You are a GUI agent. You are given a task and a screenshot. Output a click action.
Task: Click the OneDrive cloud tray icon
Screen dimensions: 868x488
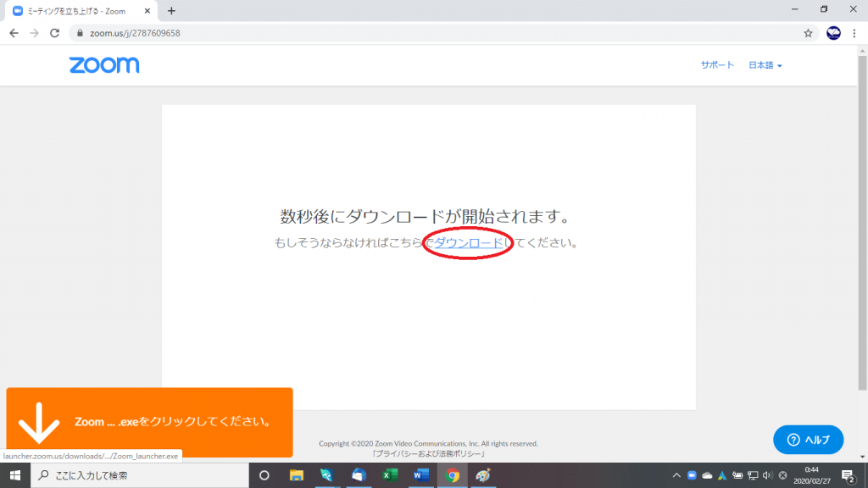pos(707,475)
